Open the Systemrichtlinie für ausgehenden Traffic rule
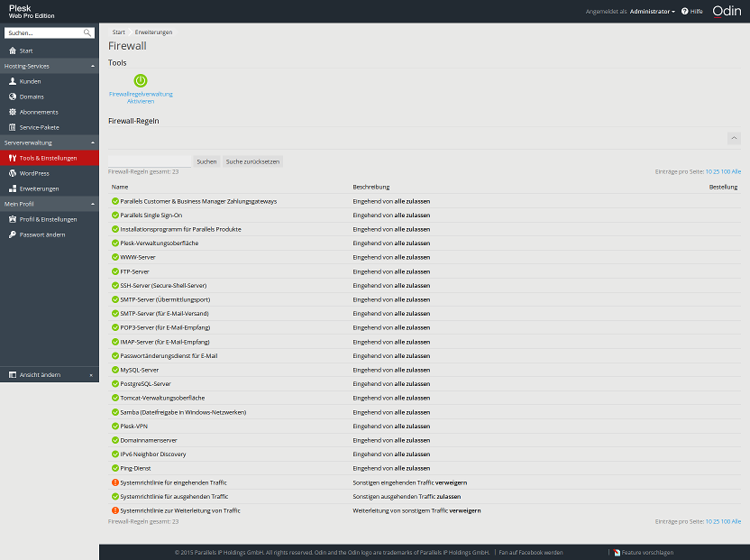 [174, 496]
